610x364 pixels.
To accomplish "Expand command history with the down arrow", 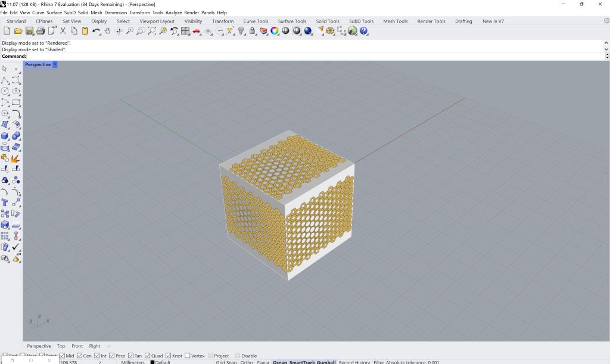I will pyautogui.click(x=606, y=49).
